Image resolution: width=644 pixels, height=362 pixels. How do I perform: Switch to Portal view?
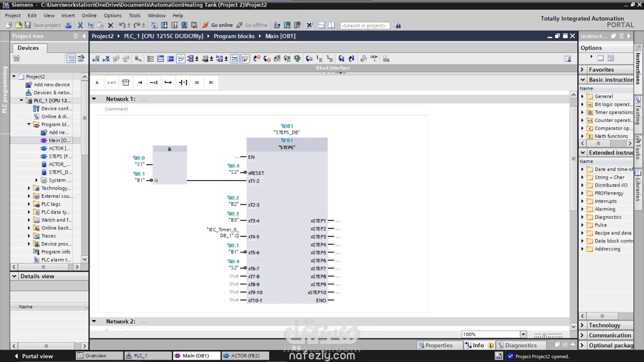coord(34,356)
